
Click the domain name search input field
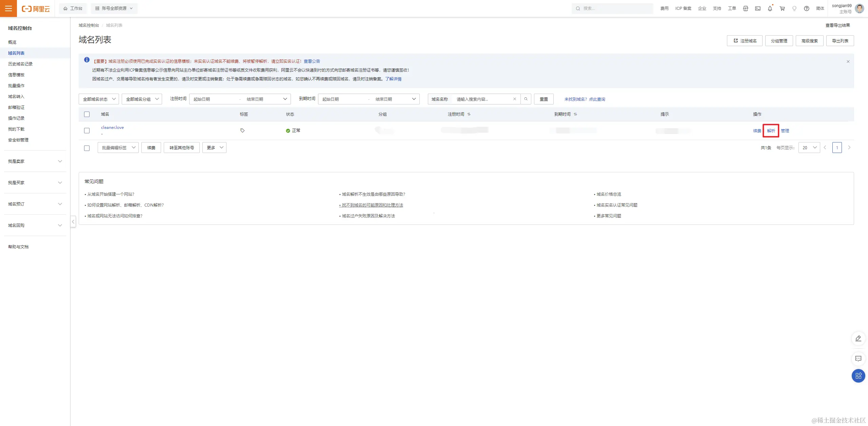coord(481,99)
